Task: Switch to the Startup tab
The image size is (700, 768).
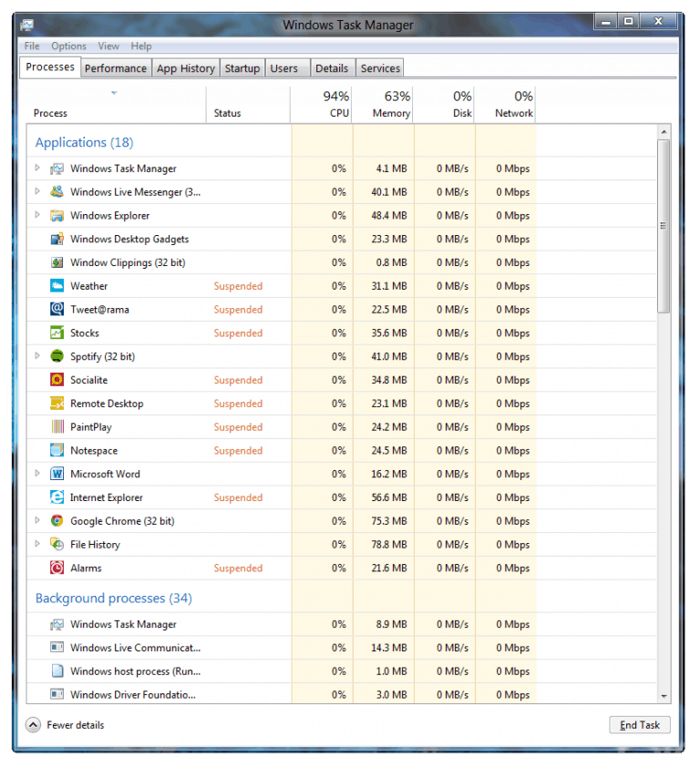Action: point(242,68)
